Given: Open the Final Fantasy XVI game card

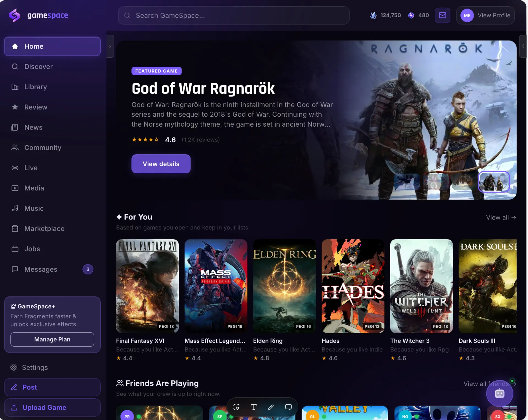Looking at the screenshot, I should tap(147, 300).
